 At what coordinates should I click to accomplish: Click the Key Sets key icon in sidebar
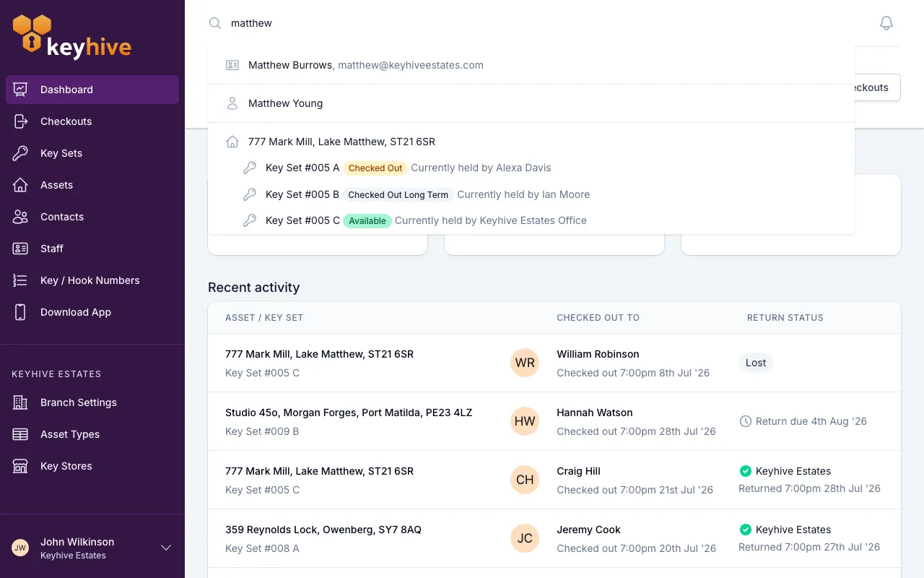coord(20,153)
